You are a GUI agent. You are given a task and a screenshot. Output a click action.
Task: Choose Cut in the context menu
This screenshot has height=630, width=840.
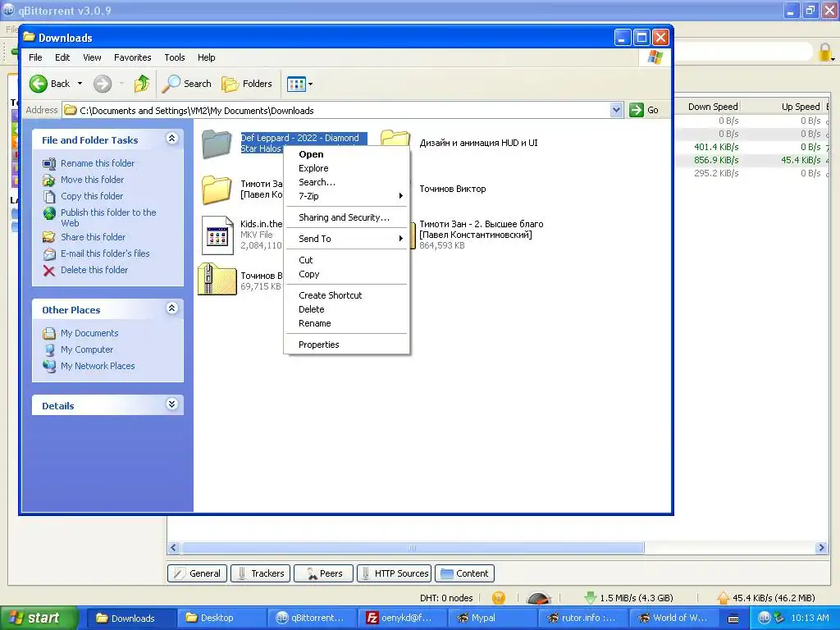(347, 260)
